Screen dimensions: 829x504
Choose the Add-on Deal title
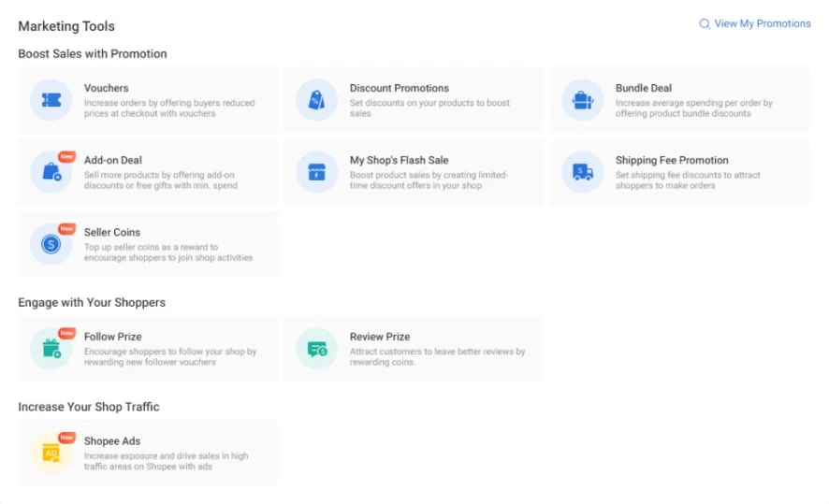pyautogui.click(x=112, y=160)
